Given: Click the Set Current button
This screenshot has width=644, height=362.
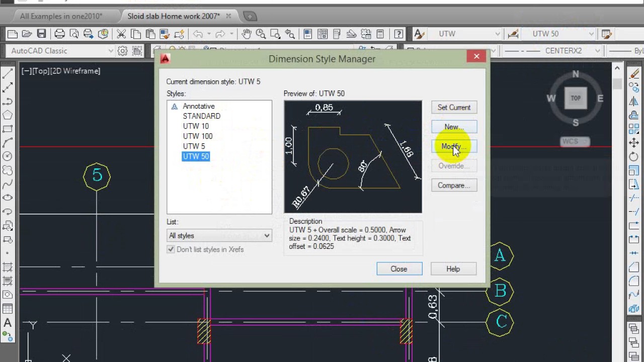Looking at the screenshot, I should coord(454,108).
